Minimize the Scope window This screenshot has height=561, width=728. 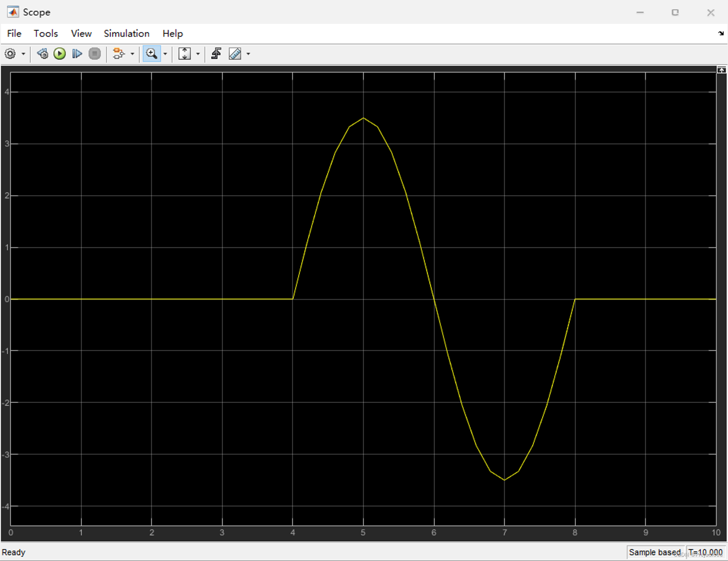640,12
